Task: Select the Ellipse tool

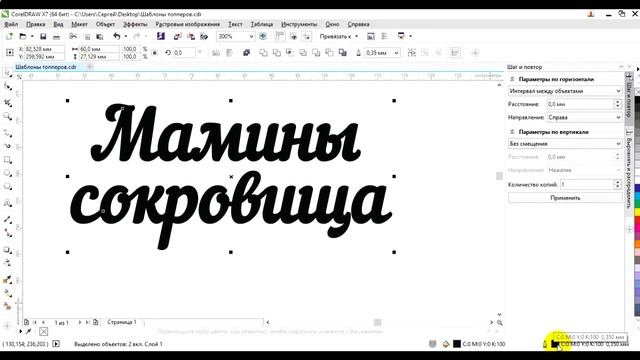Action: [7, 173]
